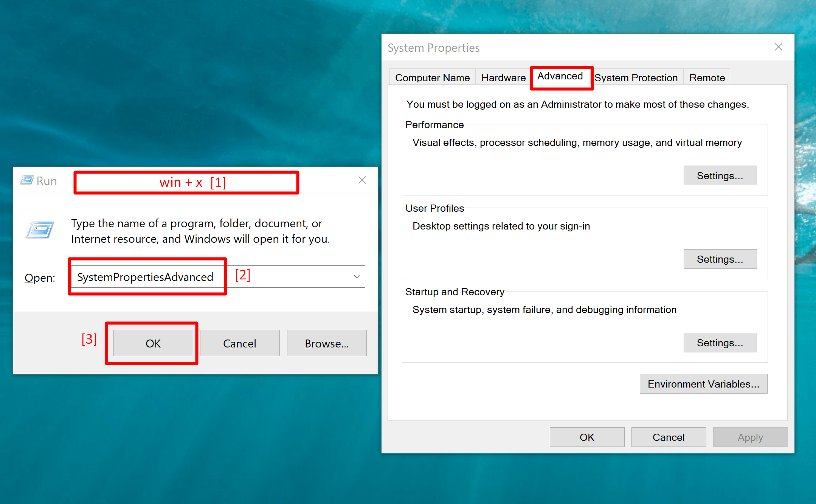
Task: Open User Profiles Settings
Action: pyautogui.click(x=720, y=259)
